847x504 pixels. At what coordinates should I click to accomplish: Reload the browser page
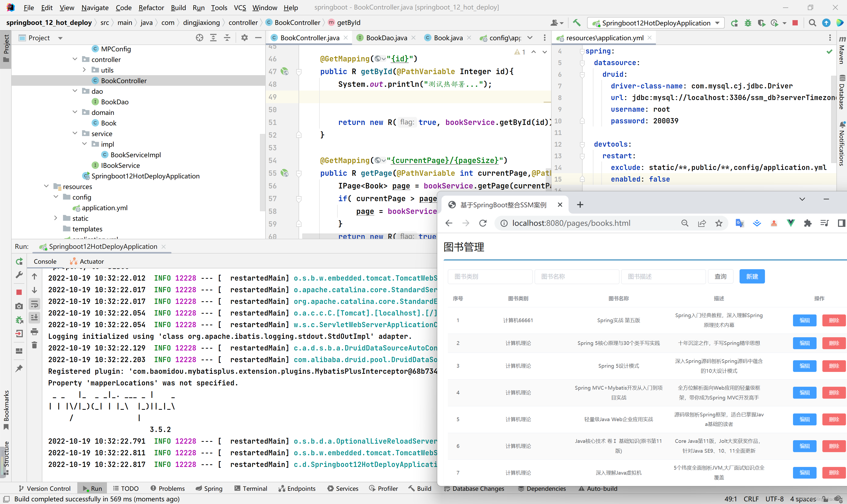click(x=483, y=223)
